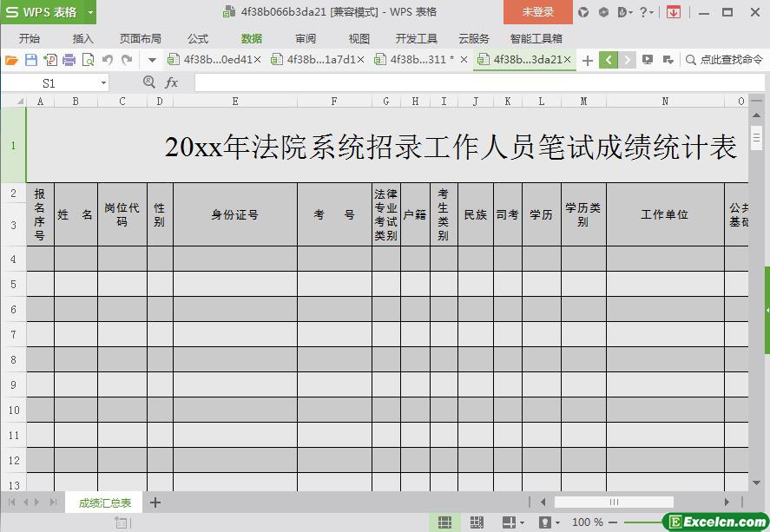The width and height of the screenshot is (770, 532).
Task: Click the insert function fx icon
Action: pyautogui.click(x=171, y=82)
